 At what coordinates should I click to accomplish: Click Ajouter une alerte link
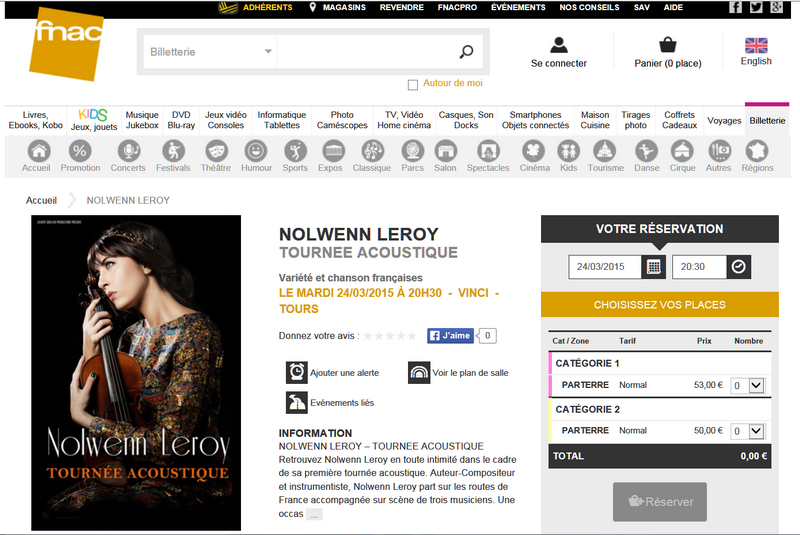333,373
